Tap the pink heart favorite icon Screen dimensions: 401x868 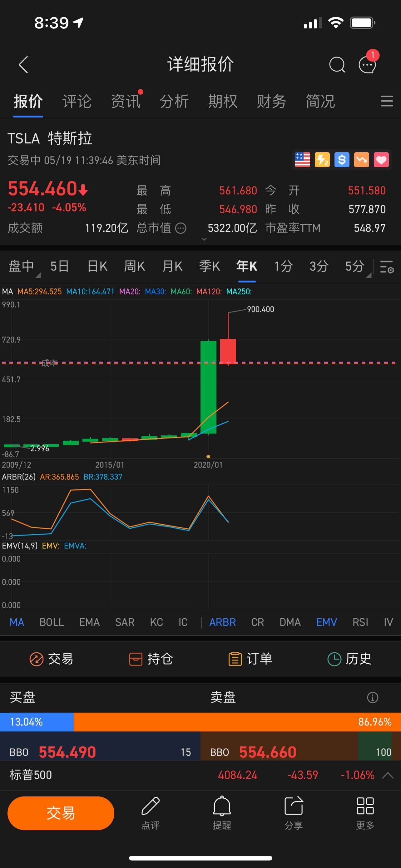(x=381, y=160)
